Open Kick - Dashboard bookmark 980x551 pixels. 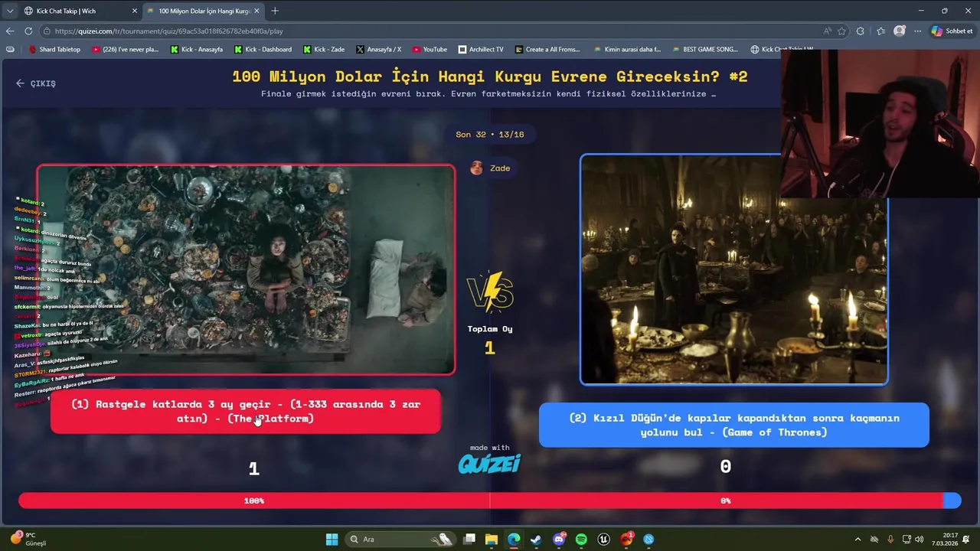[263, 49]
